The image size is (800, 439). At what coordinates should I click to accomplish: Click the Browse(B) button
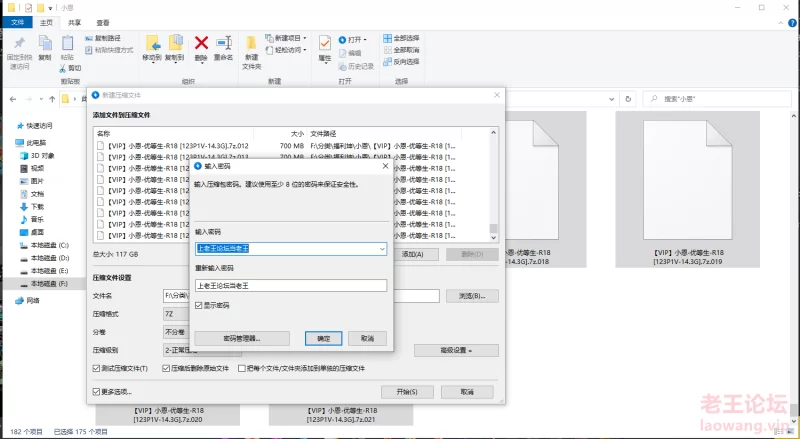(x=472, y=296)
